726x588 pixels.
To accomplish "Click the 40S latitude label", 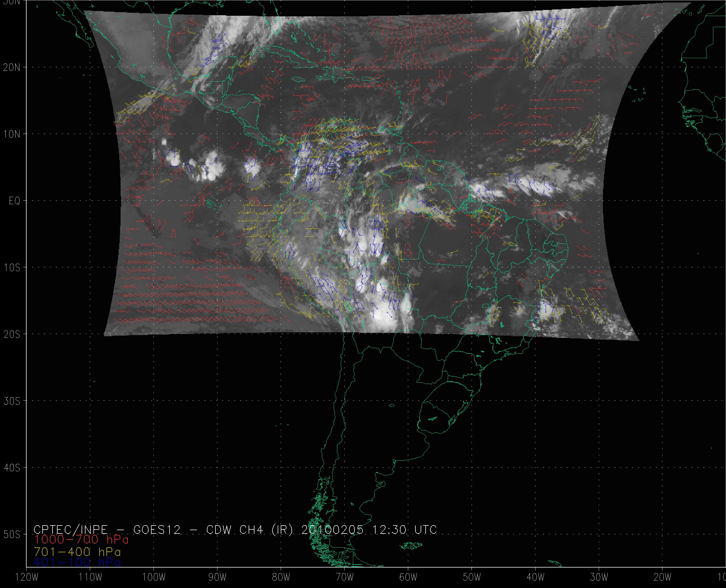I will 12,468.
